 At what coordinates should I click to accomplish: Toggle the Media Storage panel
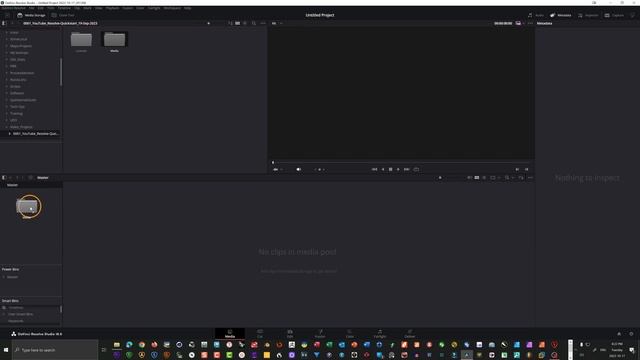click(31, 15)
